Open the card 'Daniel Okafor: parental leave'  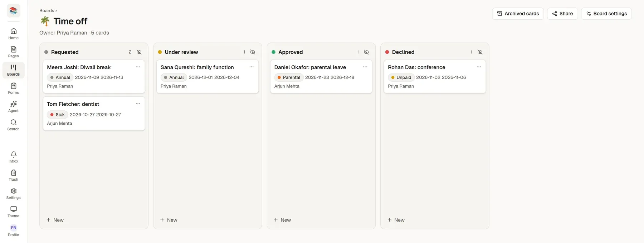(321, 77)
